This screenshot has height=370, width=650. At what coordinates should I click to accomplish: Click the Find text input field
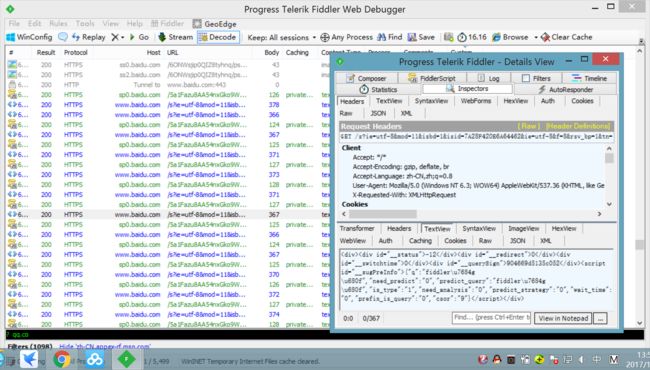pyautogui.click(x=491, y=318)
